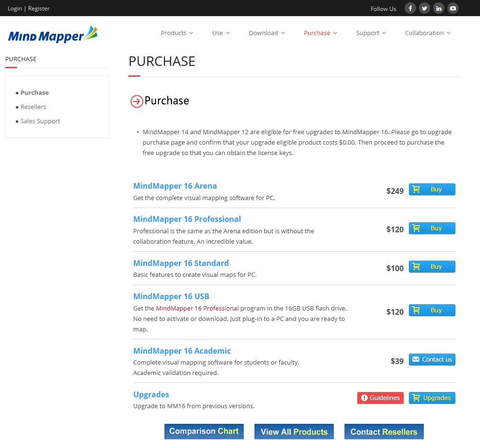This screenshot has width=480, height=448.
Task: Open the LinkedIn social icon
Action: coord(439,8)
